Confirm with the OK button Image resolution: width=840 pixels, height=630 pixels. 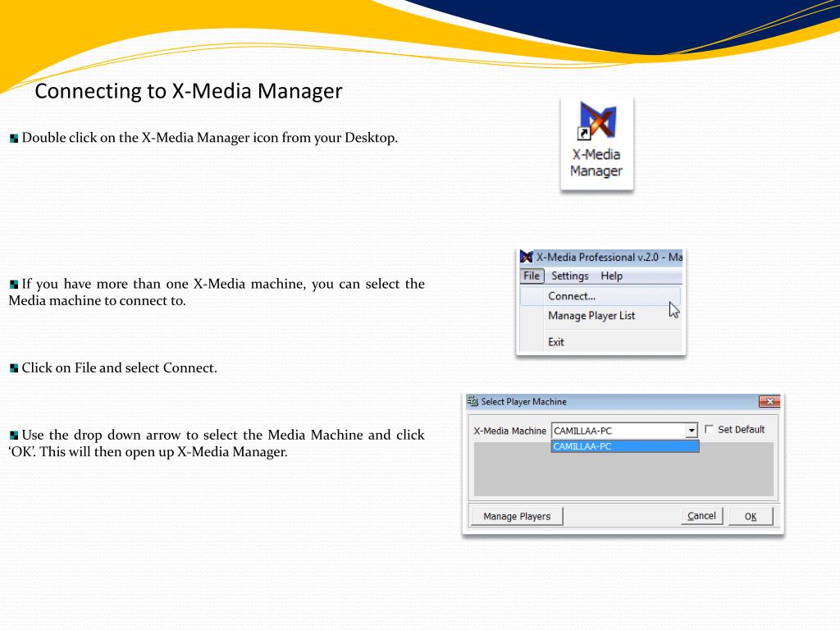point(750,517)
